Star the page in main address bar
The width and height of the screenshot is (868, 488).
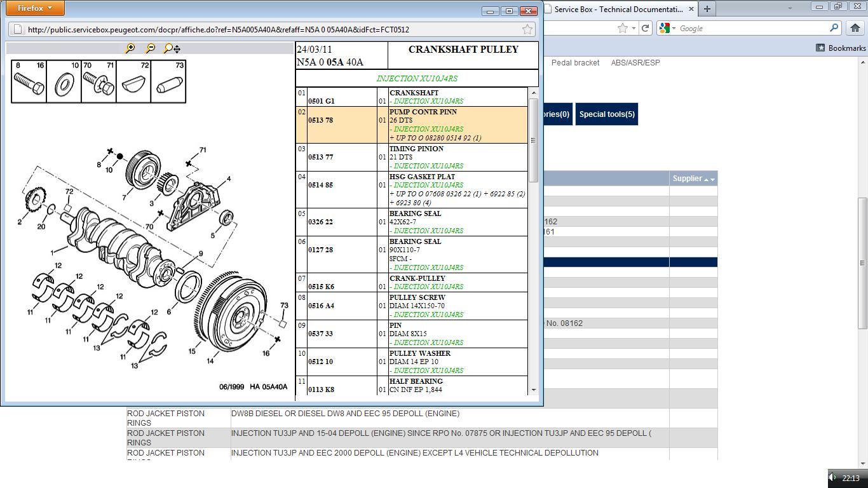[623, 28]
